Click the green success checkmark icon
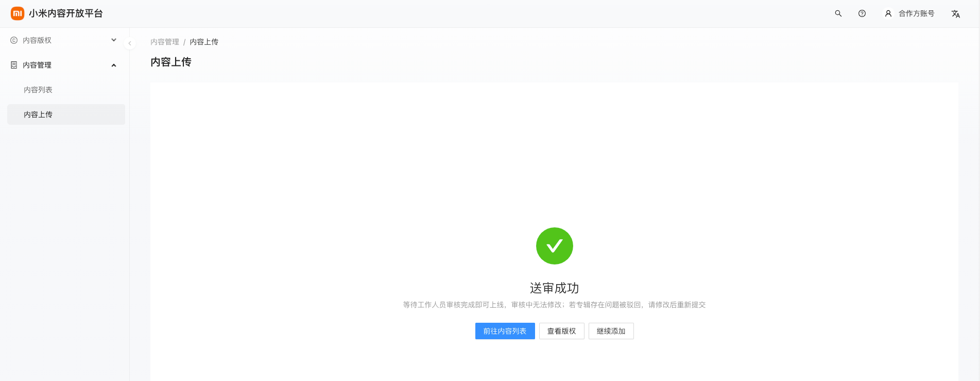 555,246
